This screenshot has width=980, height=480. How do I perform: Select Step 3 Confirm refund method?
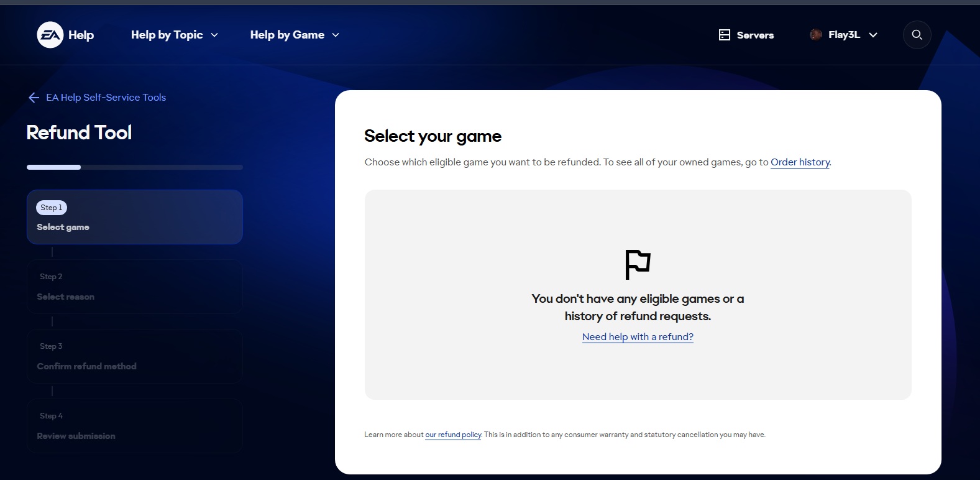[135, 356]
